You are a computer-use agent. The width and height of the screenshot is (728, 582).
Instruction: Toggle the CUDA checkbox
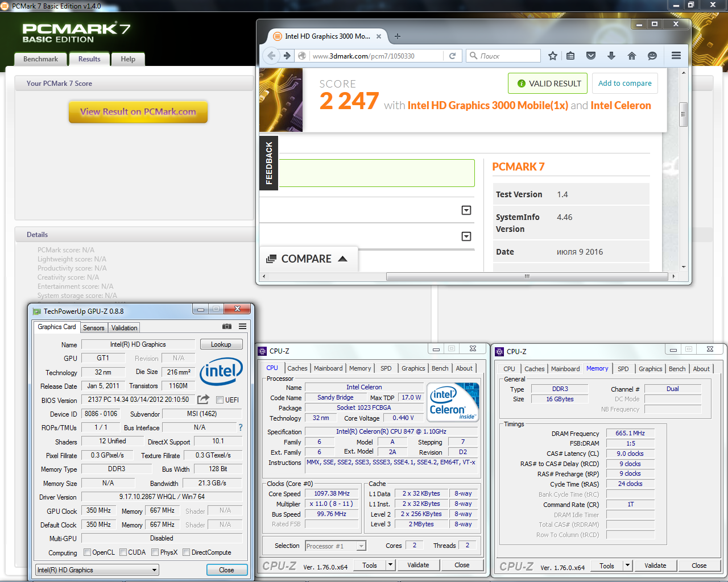coord(123,552)
